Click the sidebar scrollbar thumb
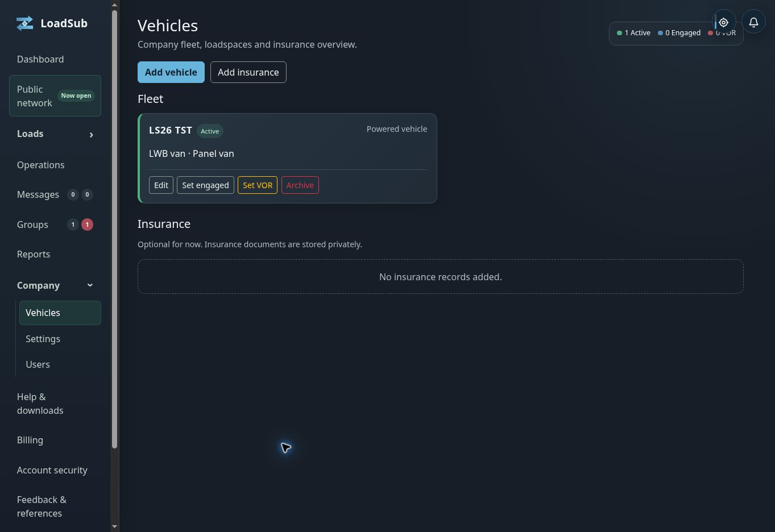 pyautogui.click(x=114, y=230)
